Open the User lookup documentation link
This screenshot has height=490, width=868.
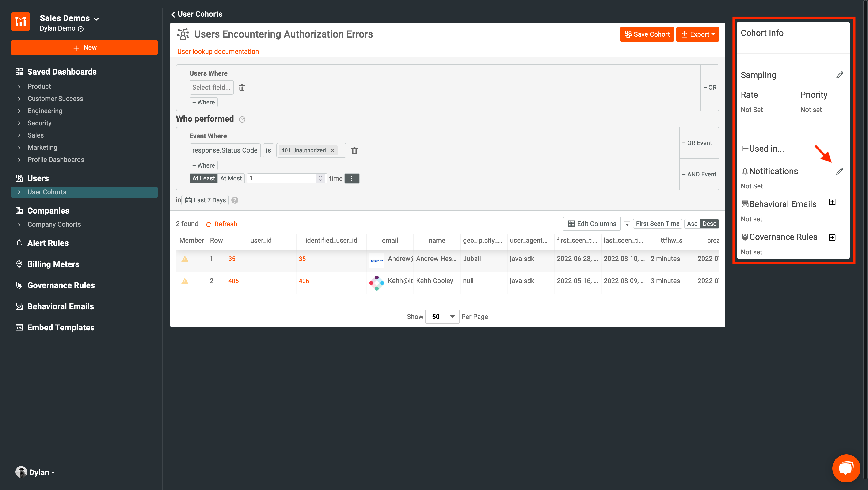click(x=218, y=51)
